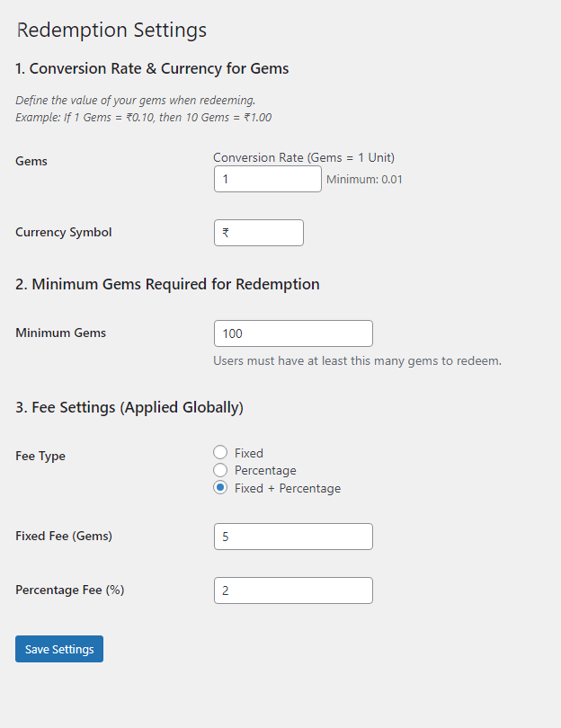The image size is (561, 728).
Task: Click the Save Settings button
Action: [x=59, y=649]
